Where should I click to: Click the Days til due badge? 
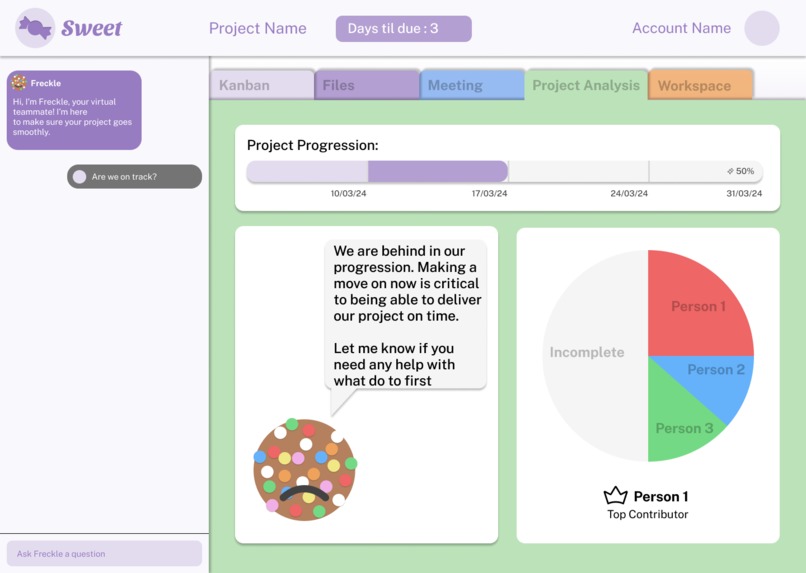(x=404, y=28)
